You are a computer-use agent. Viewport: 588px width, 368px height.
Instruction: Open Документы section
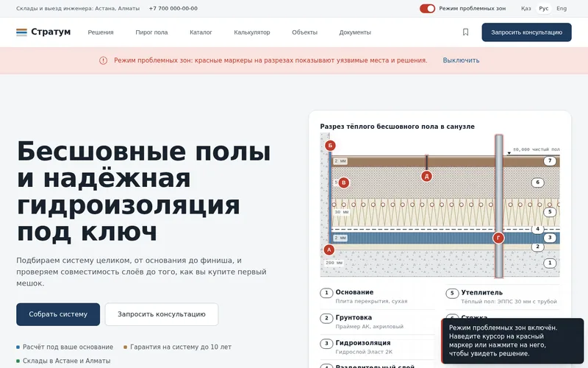(355, 32)
